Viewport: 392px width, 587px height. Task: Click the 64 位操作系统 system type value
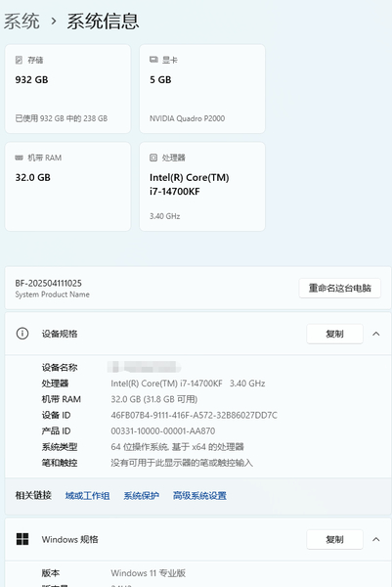tap(177, 447)
